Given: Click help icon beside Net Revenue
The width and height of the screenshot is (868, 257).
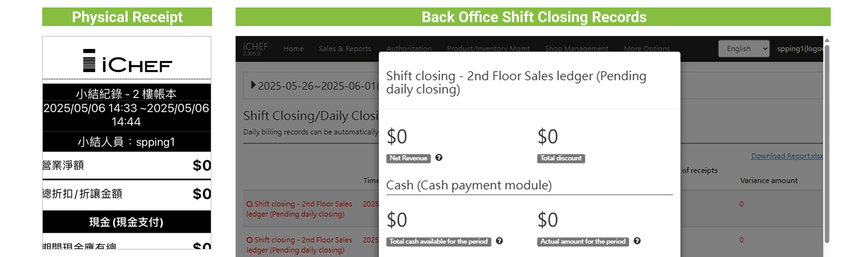Looking at the screenshot, I should 439,157.
